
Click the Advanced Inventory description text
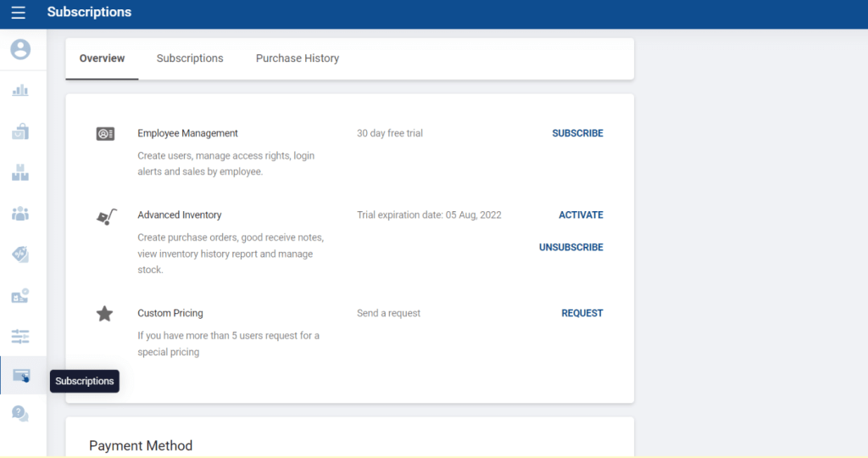pos(231,254)
